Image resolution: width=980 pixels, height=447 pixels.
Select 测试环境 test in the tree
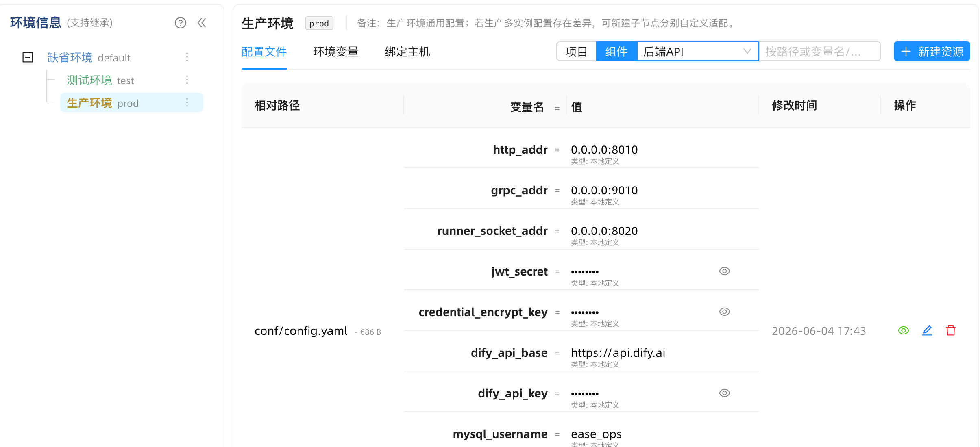pyautogui.click(x=100, y=80)
